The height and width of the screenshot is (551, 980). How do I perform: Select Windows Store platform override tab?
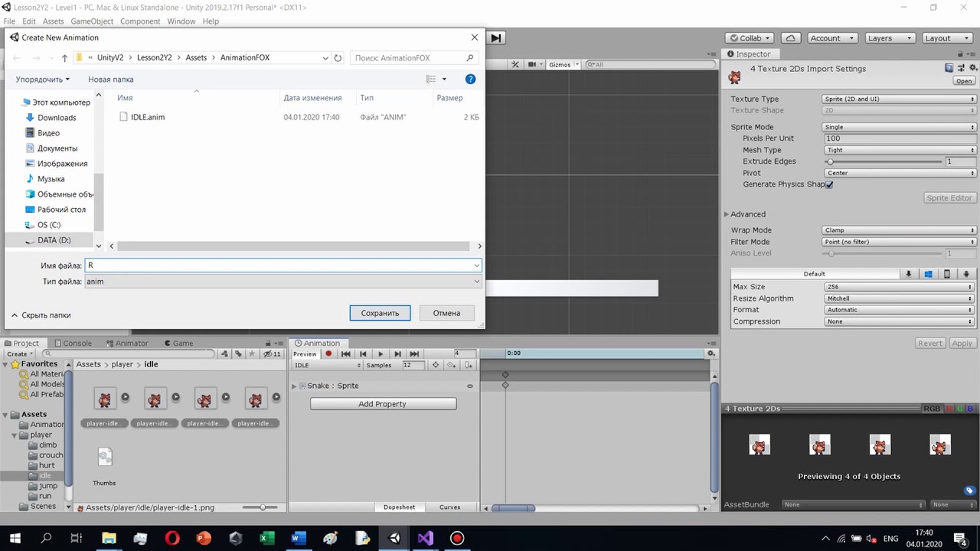point(928,274)
